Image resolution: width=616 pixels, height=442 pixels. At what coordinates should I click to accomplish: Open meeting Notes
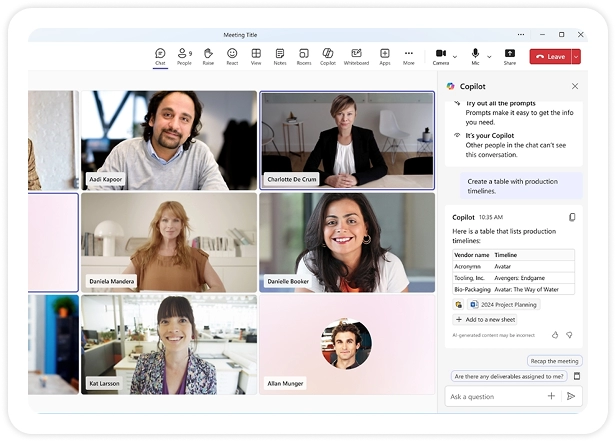pyautogui.click(x=280, y=56)
